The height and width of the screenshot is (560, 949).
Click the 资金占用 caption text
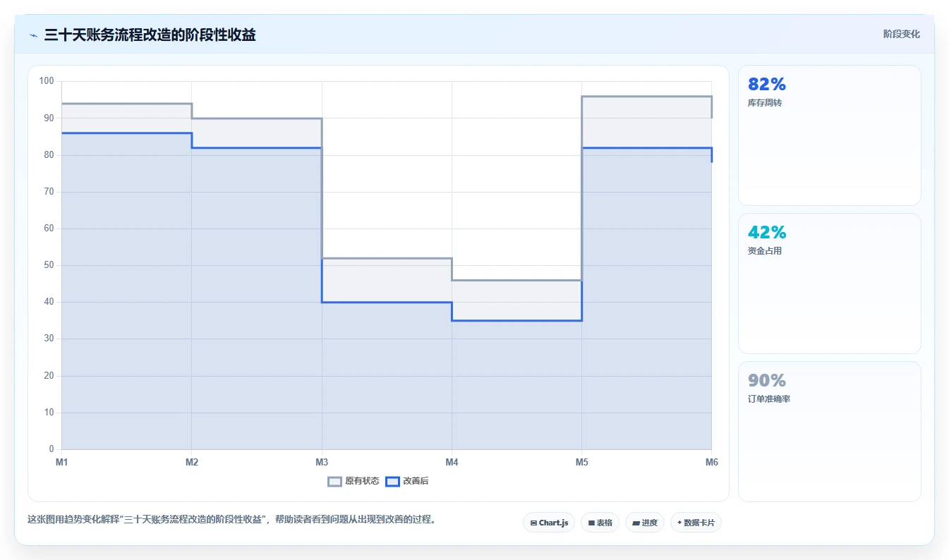click(765, 251)
